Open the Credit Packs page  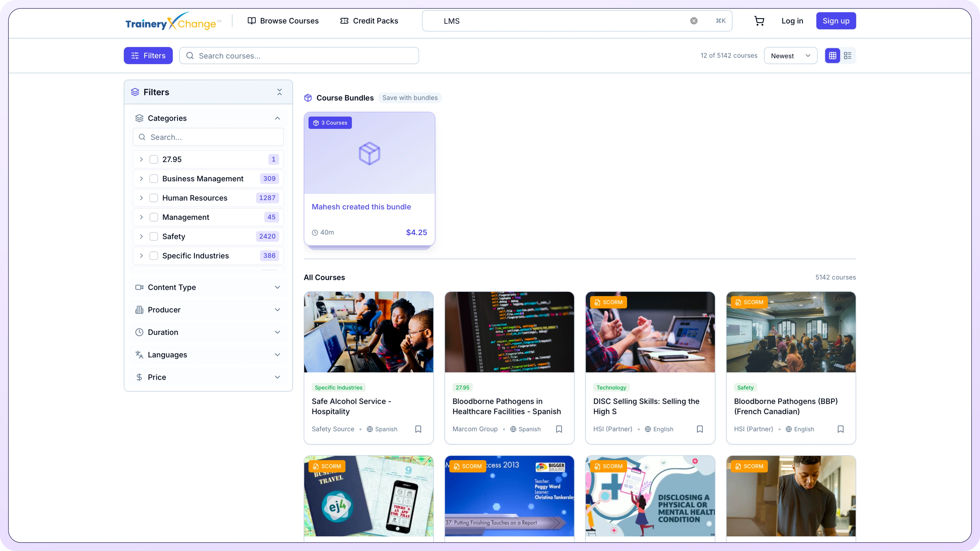369,21
